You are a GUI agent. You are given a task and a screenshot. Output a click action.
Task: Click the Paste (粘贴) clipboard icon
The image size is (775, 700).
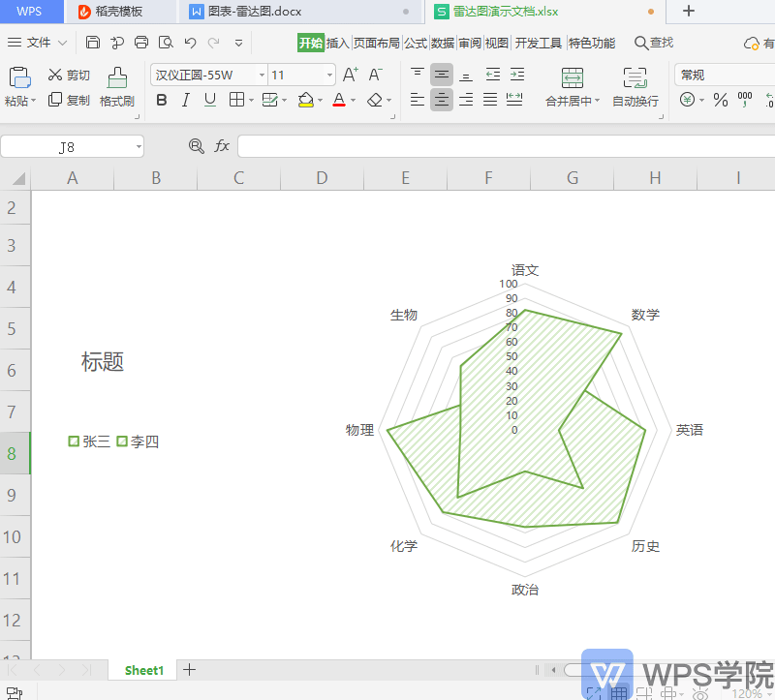(19, 78)
